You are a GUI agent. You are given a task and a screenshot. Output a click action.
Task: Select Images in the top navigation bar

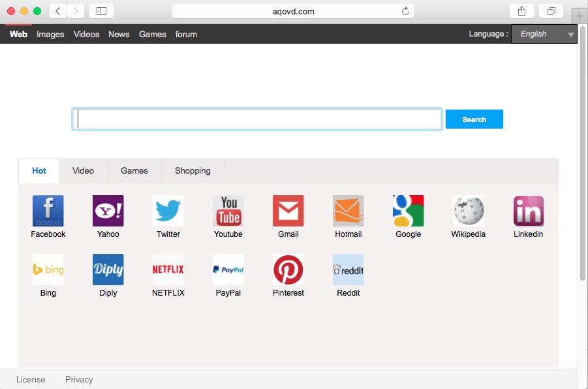coord(50,34)
